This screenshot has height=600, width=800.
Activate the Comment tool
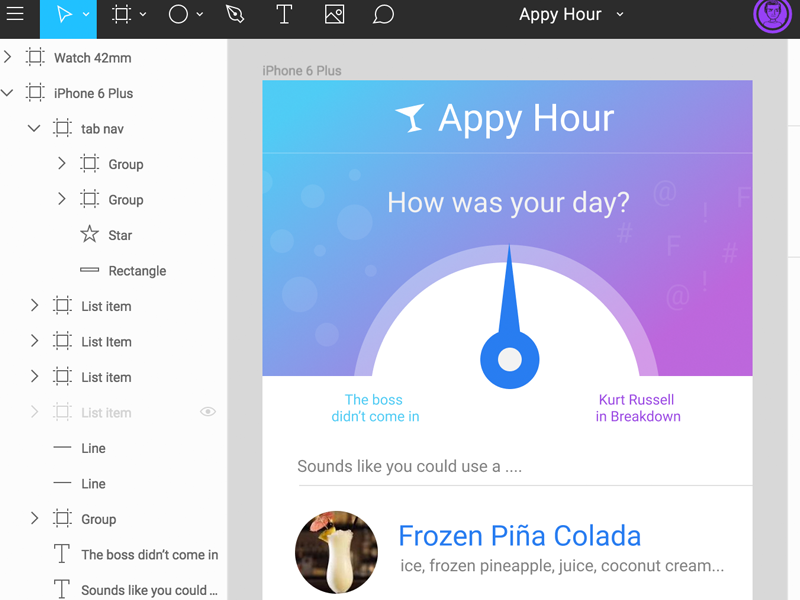tap(383, 14)
